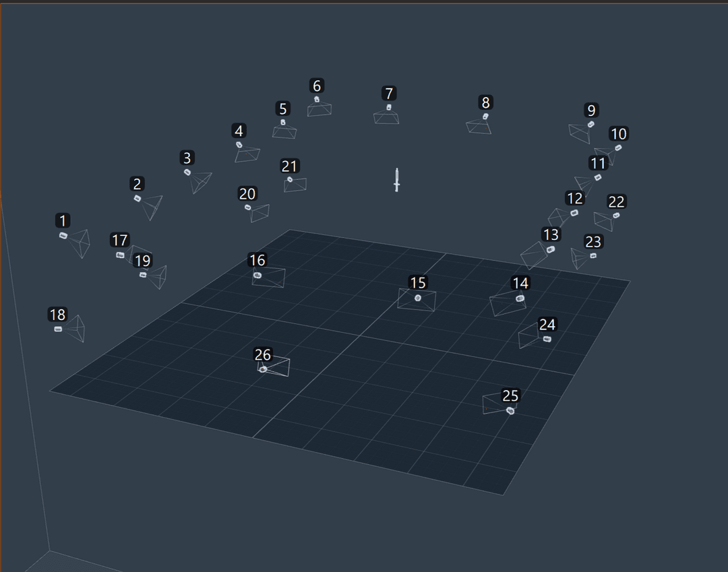This screenshot has width=728, height=572.
Task: Select camera 5 in the 3D view
Action: (282, 123)
